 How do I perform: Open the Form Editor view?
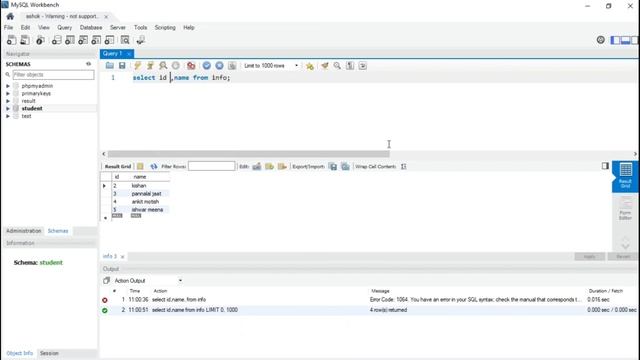625,208
